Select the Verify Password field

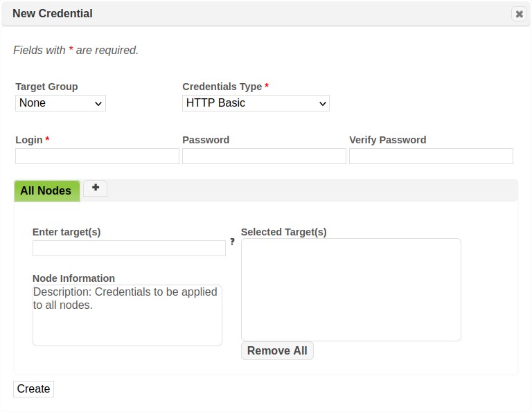click(x=431, y=156)
